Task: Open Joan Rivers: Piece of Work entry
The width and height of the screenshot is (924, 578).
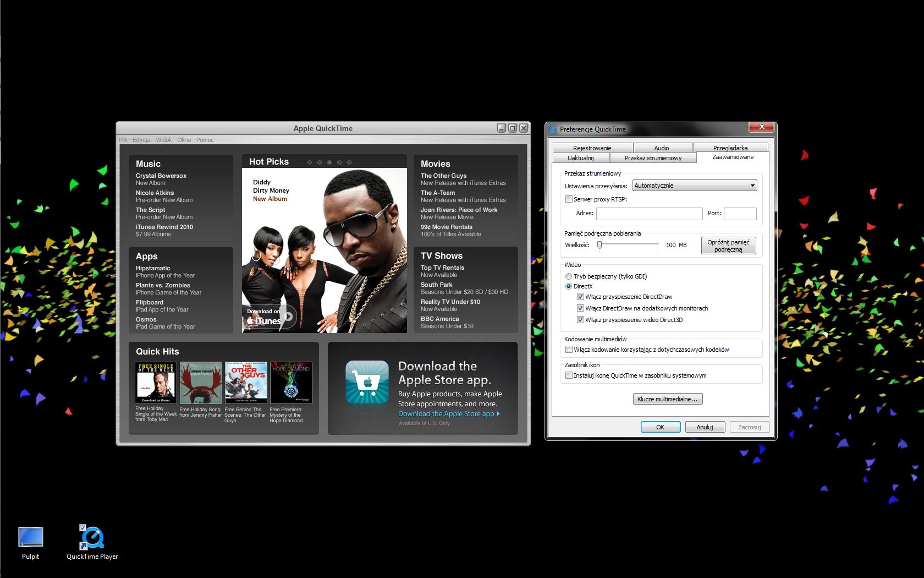Action: coord(459,214)
